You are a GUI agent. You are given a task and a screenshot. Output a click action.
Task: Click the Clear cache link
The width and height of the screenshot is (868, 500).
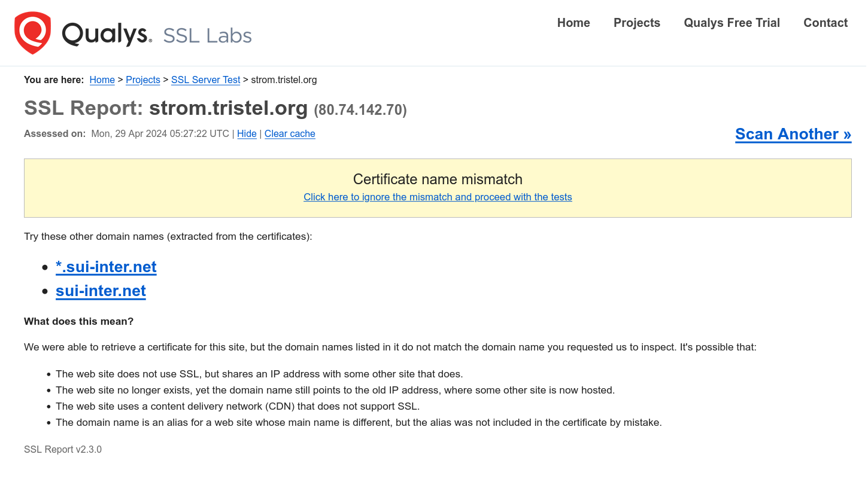(x=290, y=134)
